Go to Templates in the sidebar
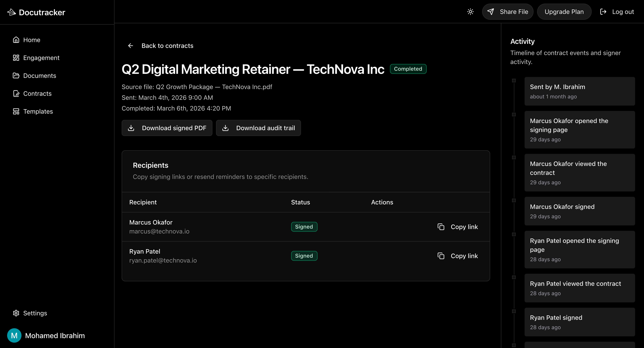644x348 pixels. coord(38,112)
